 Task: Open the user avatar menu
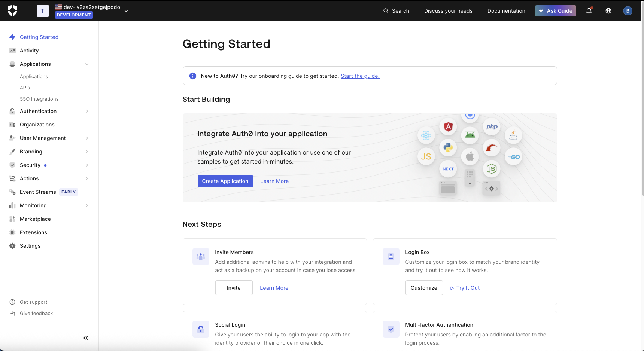[628, 11]
